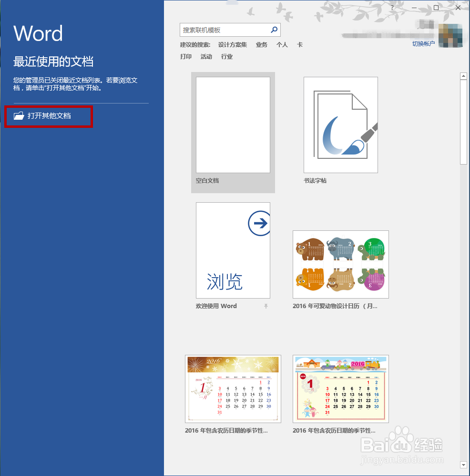Image resolution: width=470 pixels, height=476 pixels.
Task: Click the user account avatar picture
Action: coord(450,35)
